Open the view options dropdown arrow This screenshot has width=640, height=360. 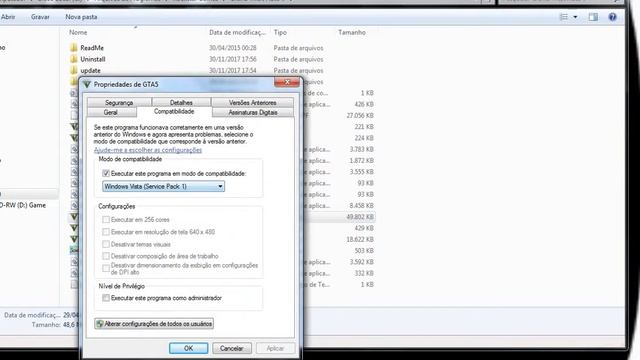click(x=575, y=17)
